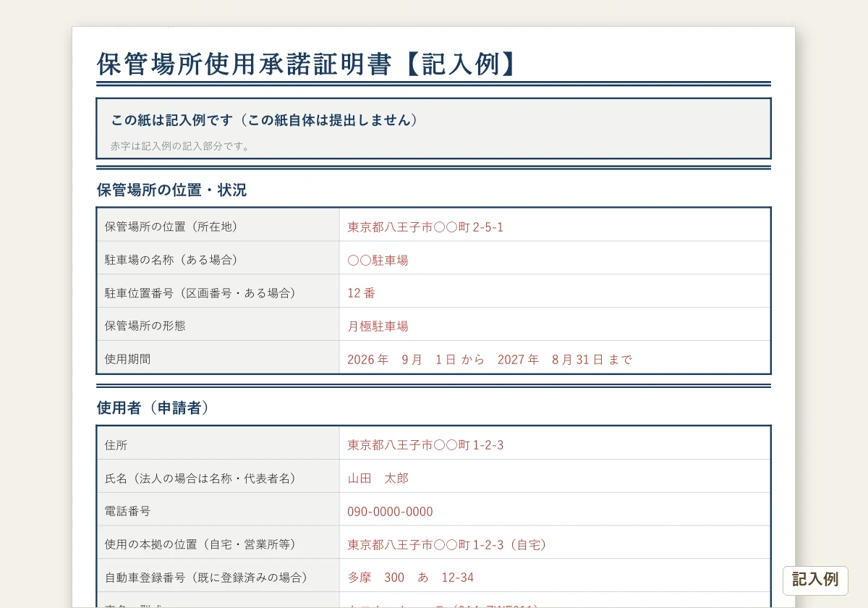Select the plate number 多摩 300 あ 12-34
The width and height of the screenshot is (868, 608).
pyautogui.click(x=411, y=578)
